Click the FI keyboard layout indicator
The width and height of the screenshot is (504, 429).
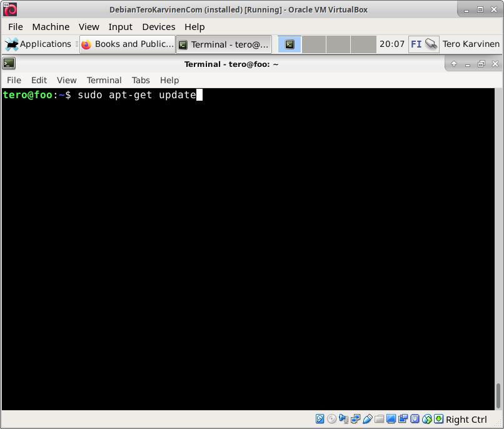coord(416,44)
